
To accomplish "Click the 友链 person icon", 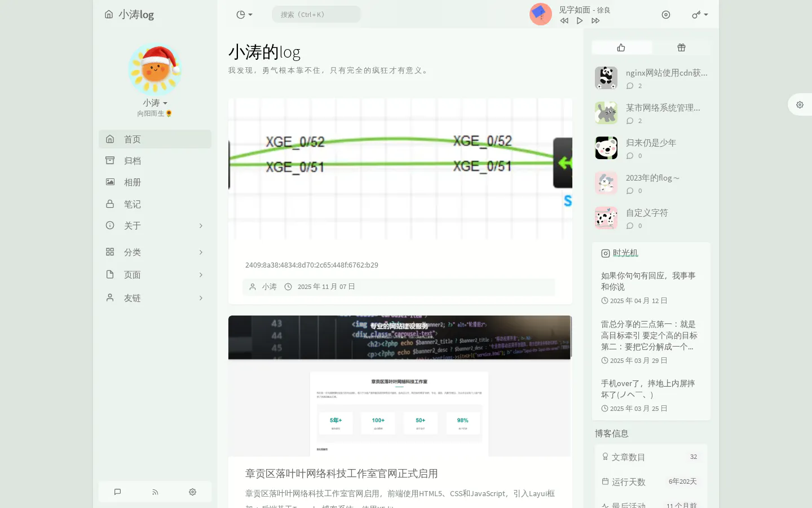I will pos(110,297).
